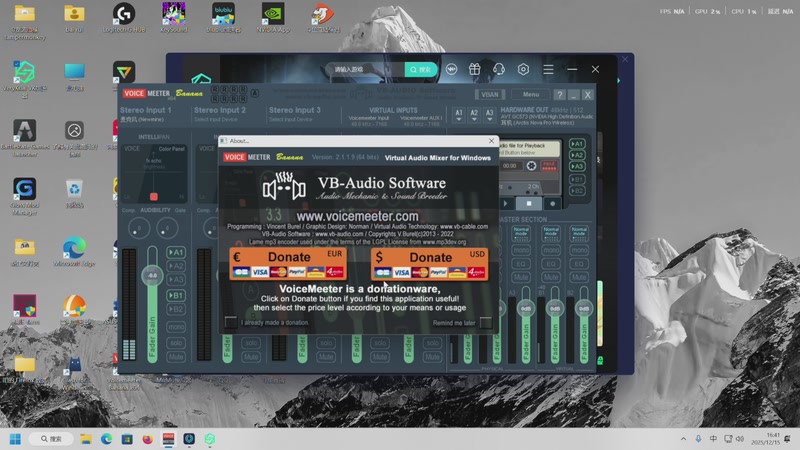
Task: Solo the Stereo Input 1 channel
Action: pyautogui.click(x=176, y=343)
